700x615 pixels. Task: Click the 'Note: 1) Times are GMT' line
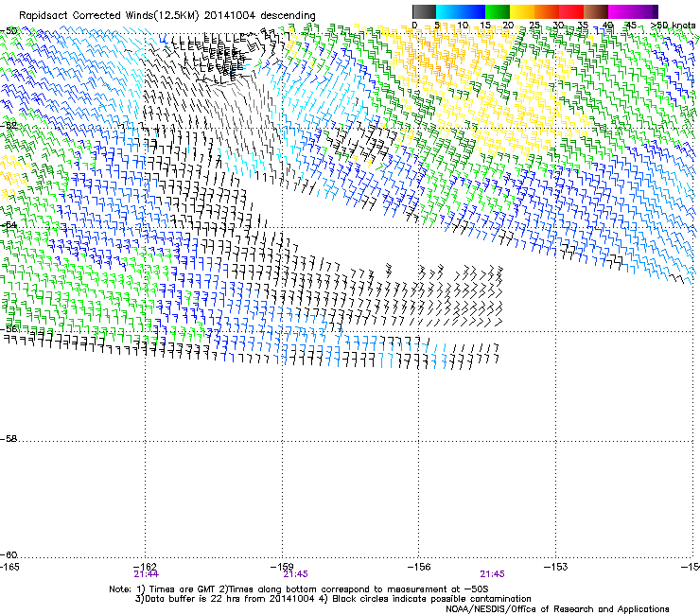(299, 589)
